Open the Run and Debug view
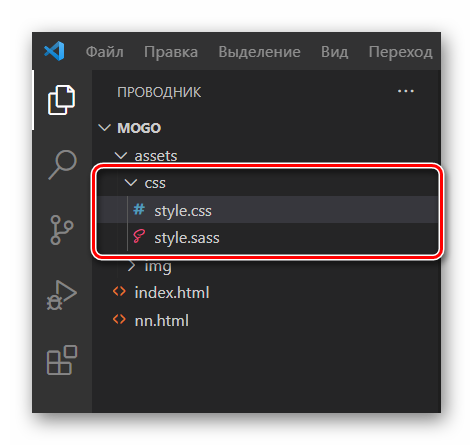The image size is (473, 445). pos(62,295)
